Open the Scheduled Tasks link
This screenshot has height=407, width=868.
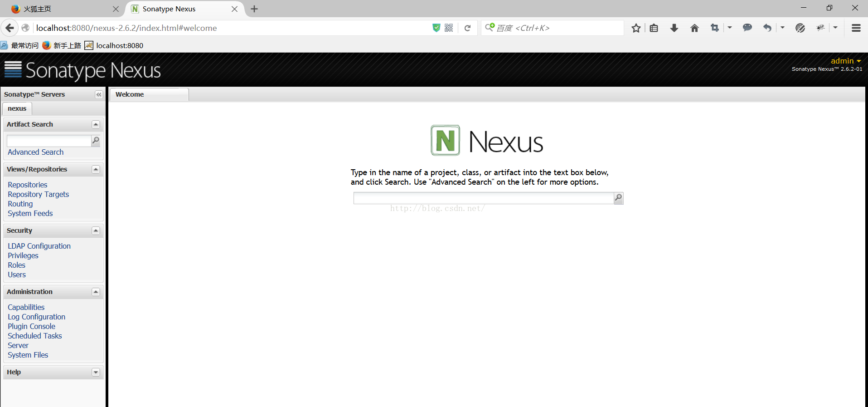(x=35, y=336)
